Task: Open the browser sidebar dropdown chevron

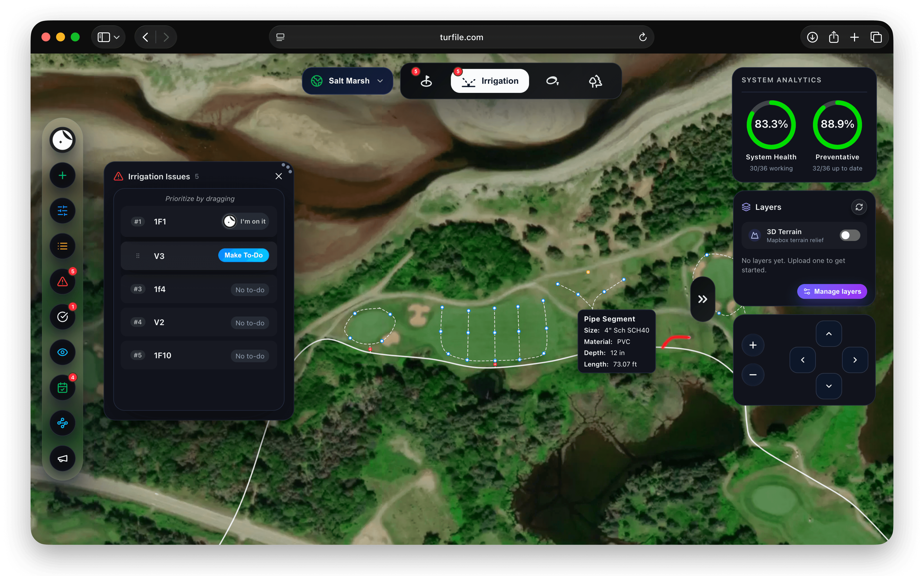Action: pyautogui.click(x=117, y=37)
